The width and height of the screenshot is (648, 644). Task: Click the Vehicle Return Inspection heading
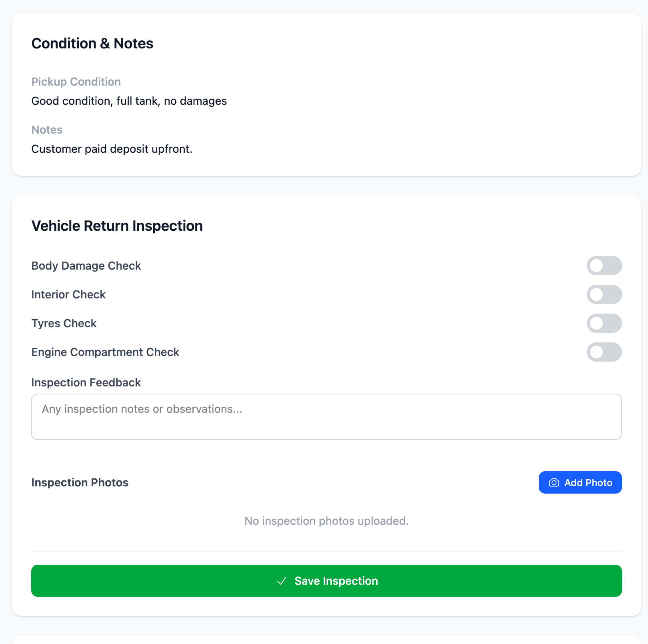tap(117, 226)
